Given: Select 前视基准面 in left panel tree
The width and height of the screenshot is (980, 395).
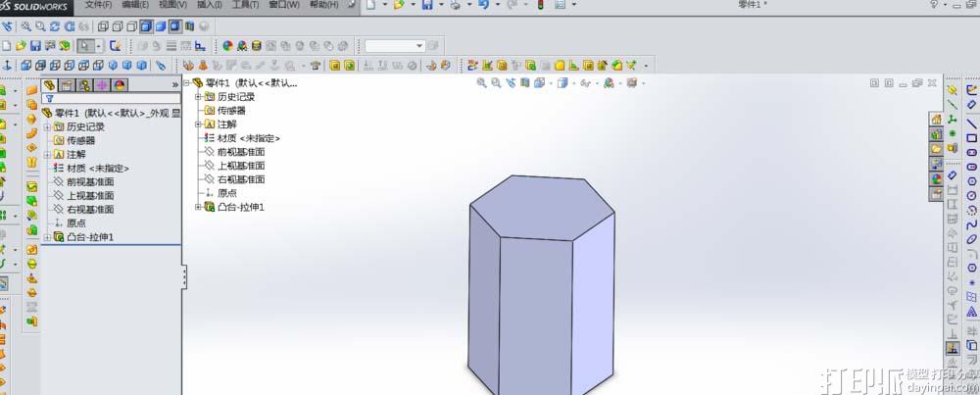Looking at the screenshot, I should 90,182.
